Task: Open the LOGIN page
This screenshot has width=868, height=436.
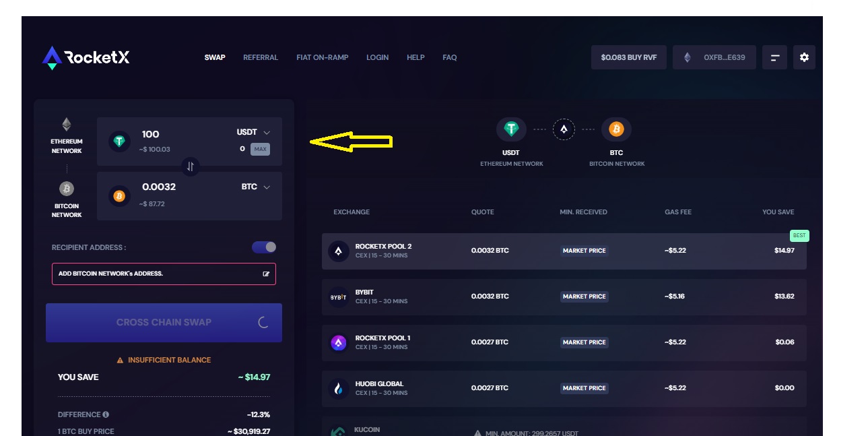Action: click(377, 57)
